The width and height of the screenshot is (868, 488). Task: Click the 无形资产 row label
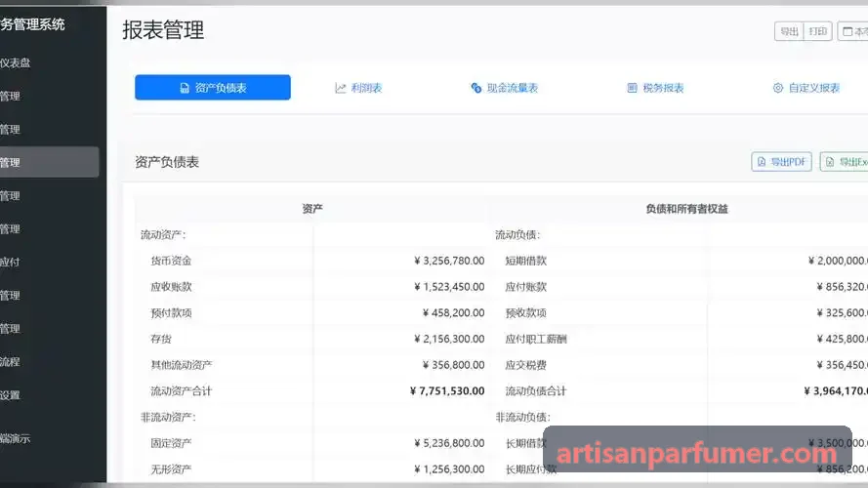[x=171, y=468]
